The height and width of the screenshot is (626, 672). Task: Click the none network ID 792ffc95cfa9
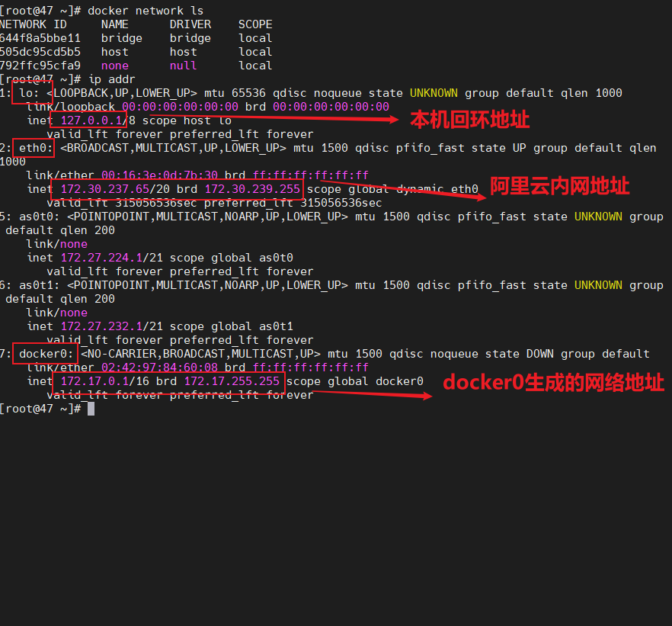40,66
